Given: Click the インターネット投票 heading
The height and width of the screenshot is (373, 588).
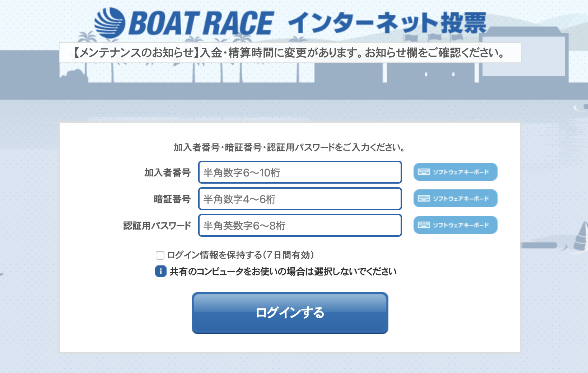Looking at the screenshot, I should 387,23.
